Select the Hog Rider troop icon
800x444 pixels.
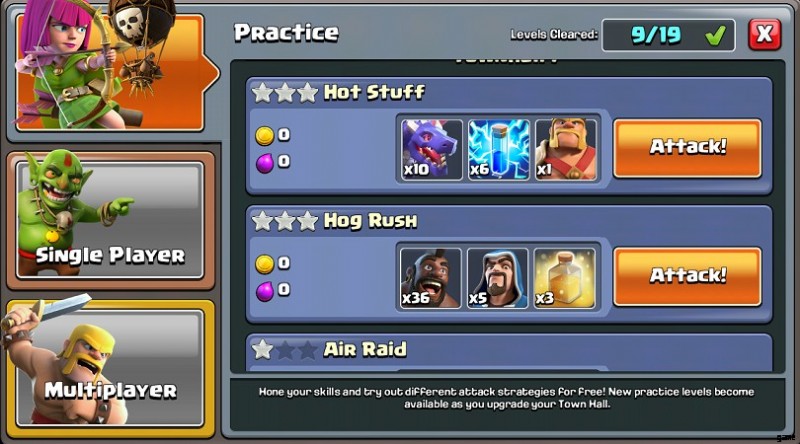(x=431, y=278)
